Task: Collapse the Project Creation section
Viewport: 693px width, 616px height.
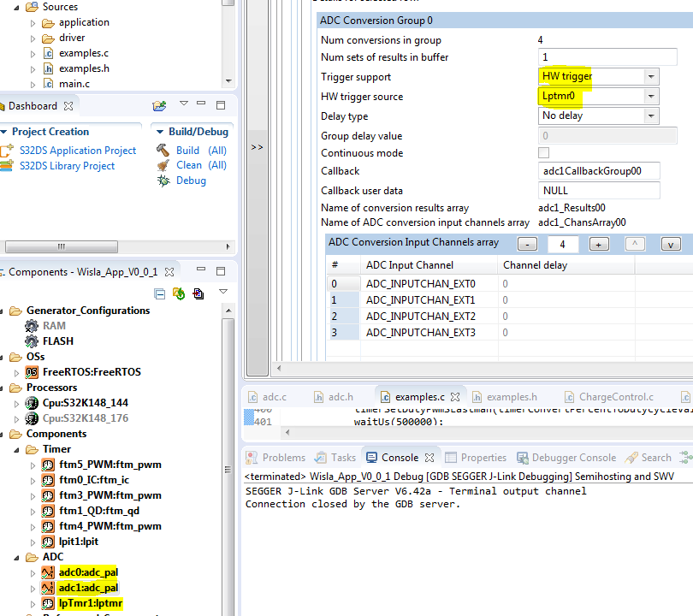Action: [x=4, y=132]
